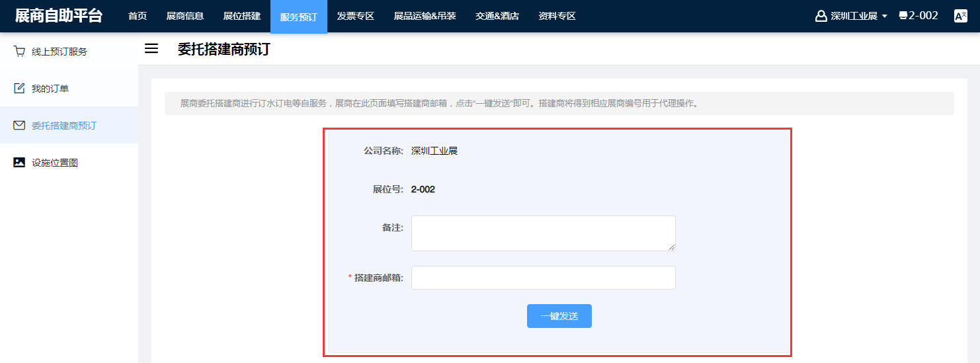Select the 服务预订 tab

pos(299,17)
